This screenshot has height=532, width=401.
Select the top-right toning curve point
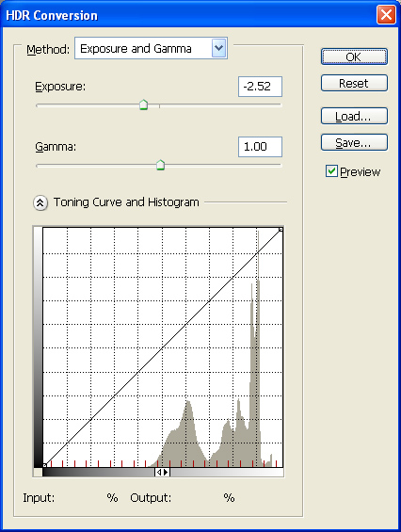pos(281,230)
